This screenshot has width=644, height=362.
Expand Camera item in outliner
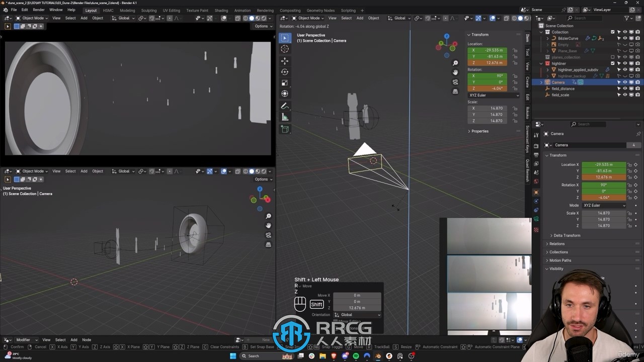pyautogui.click(x=541, y=82)
